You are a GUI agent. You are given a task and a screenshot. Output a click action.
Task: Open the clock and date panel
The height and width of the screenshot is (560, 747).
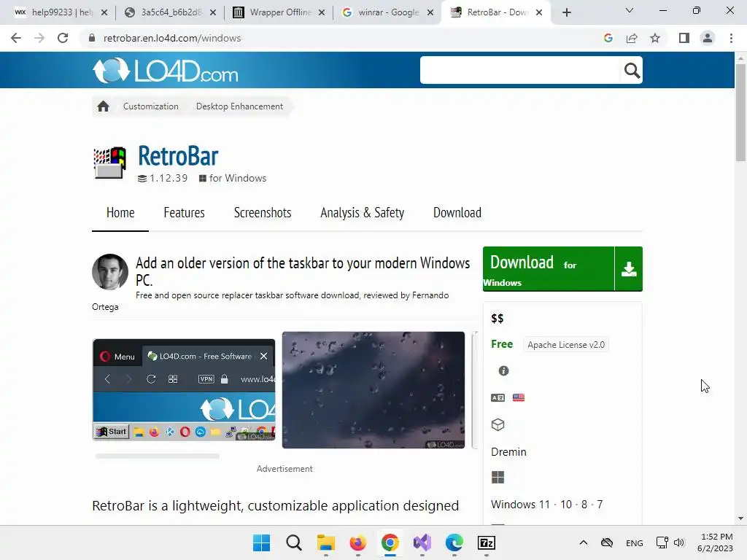715,542
